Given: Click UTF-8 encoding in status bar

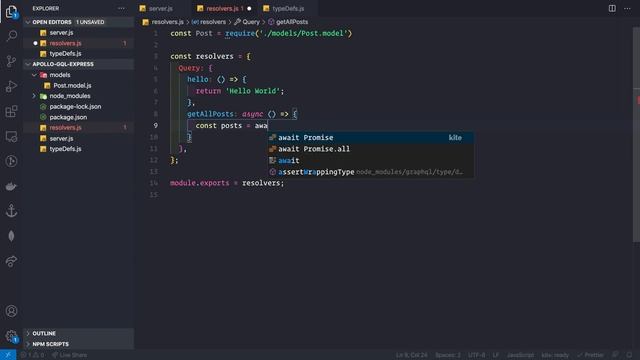Looking at the screenshot, I should pos(476,355).
